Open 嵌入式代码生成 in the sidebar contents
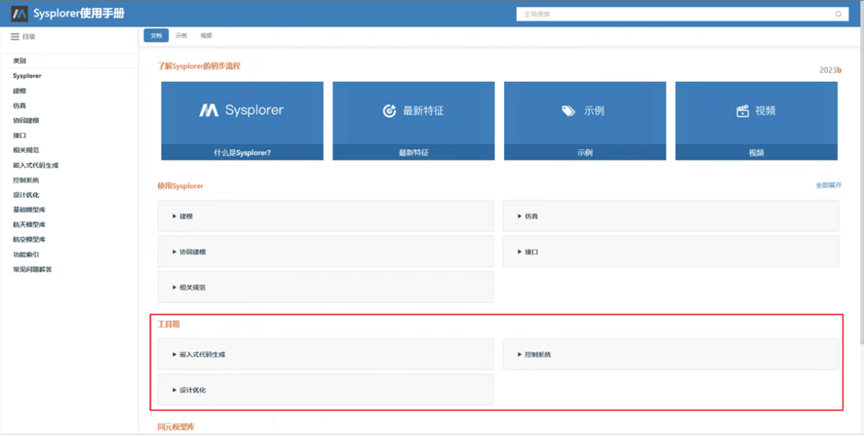The height and width of the screenshot is (436, 864). 36,165
